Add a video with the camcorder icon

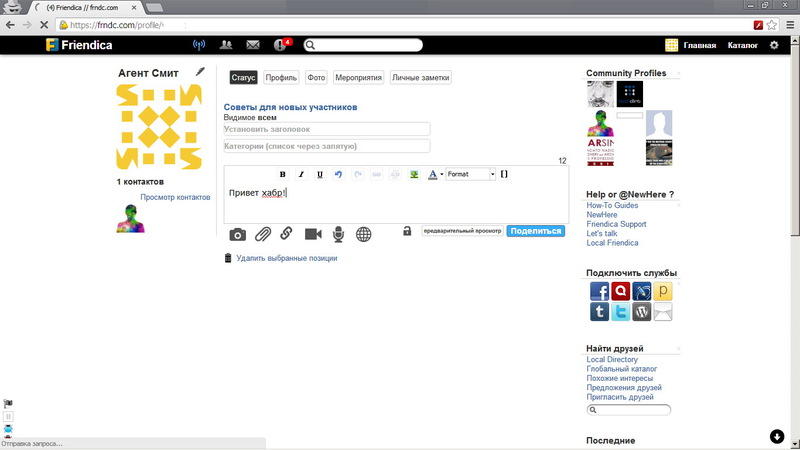coord(313,234)
